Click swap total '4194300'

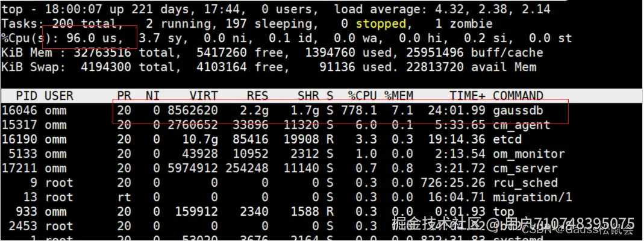pos(106,67)
